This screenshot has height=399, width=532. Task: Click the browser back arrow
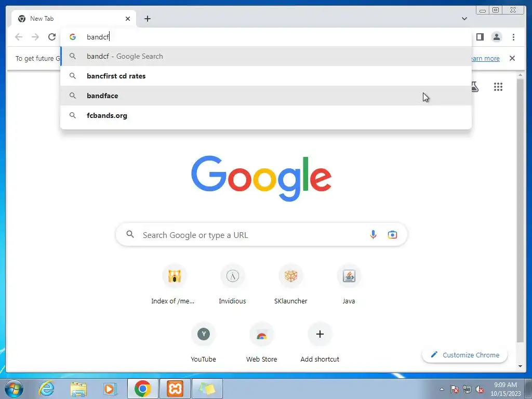tap(19, 37)
